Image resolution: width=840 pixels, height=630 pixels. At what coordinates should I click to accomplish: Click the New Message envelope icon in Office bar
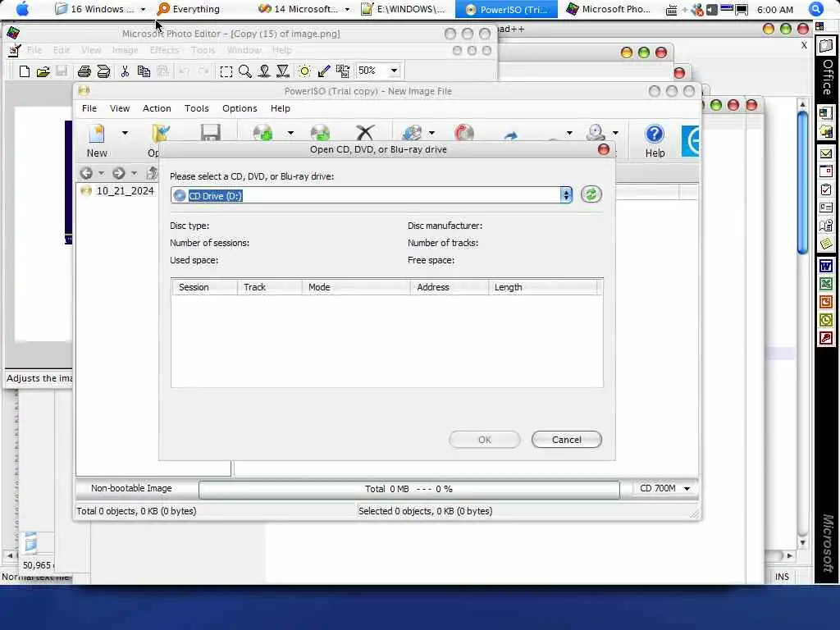tap(825, 153)
